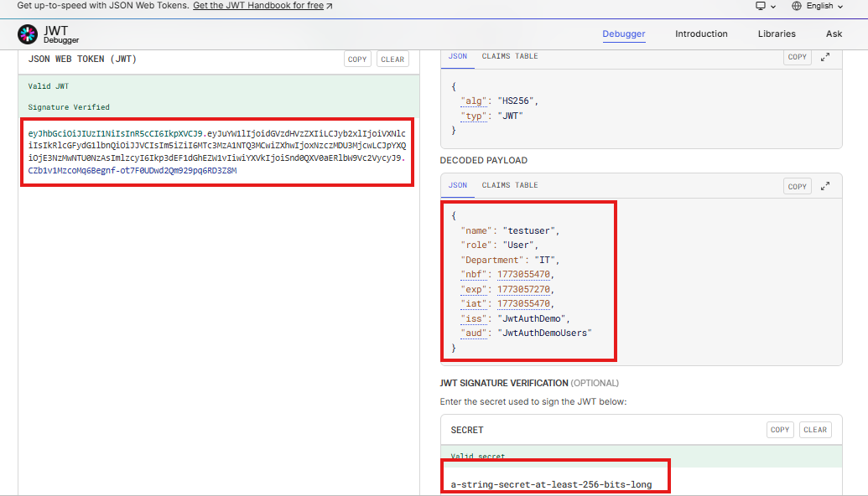868x496 pixels.
Task: Clear the secret field
Action: tap(815, 430)
